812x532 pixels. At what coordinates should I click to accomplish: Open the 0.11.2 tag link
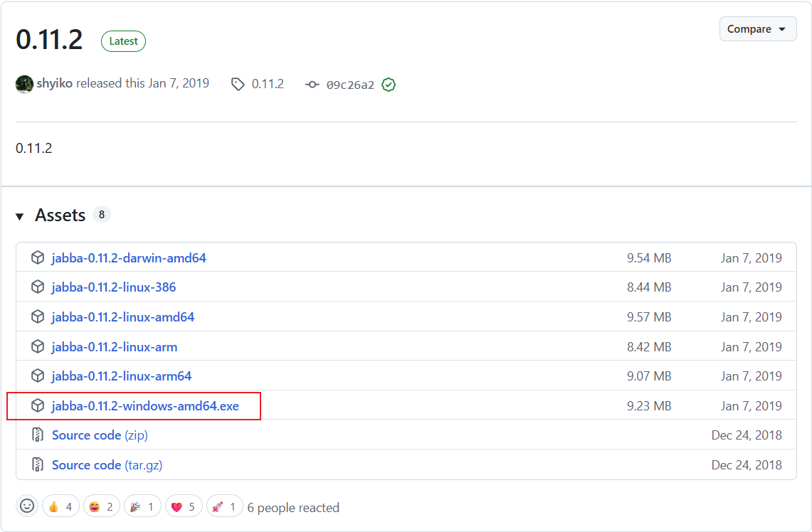point(268,84)
